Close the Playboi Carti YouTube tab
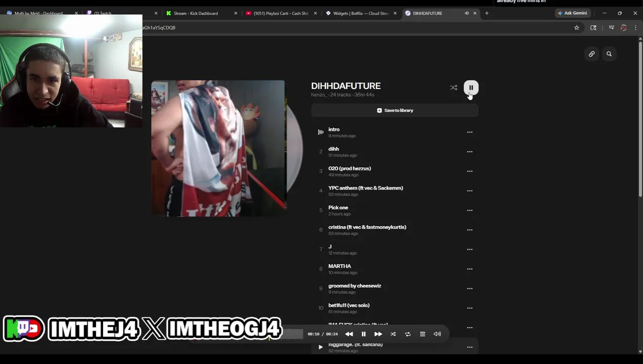Image resolution: width=643 pixels, height=364 pixels. [315, 13]
